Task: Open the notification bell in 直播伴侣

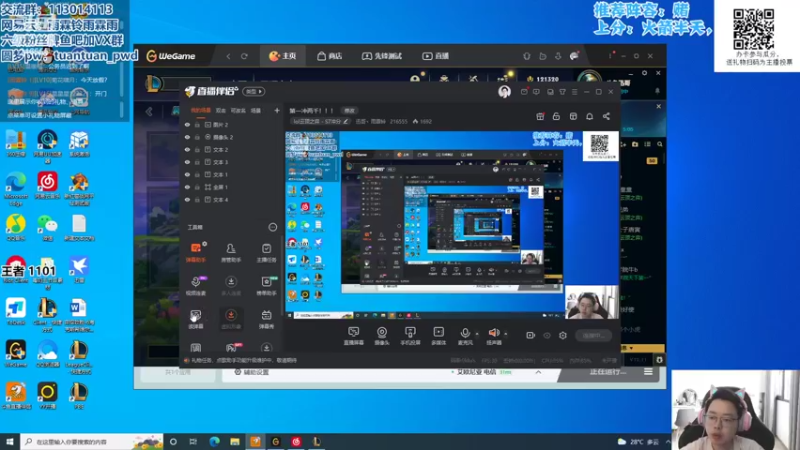Action: [x=589, y=116]
